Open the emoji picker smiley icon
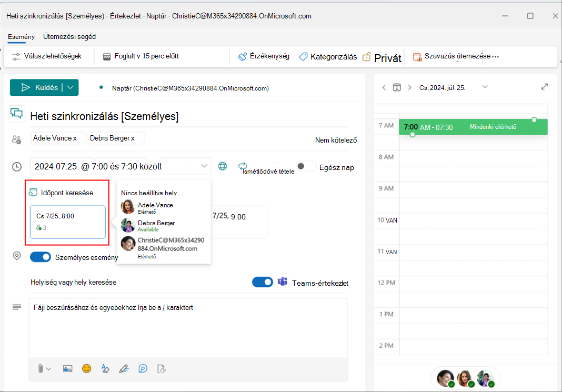 click(86, 368)
